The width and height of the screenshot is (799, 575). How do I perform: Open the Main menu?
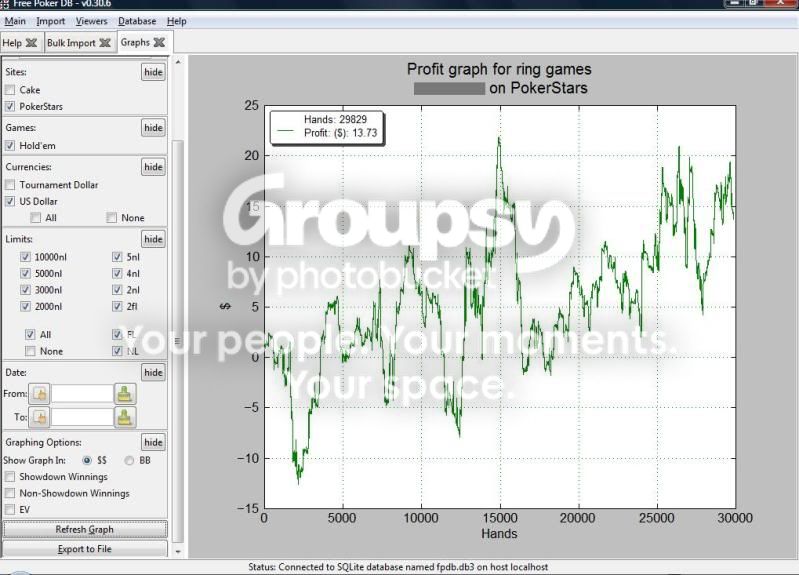pyautogui.click(x=15, y=21)
